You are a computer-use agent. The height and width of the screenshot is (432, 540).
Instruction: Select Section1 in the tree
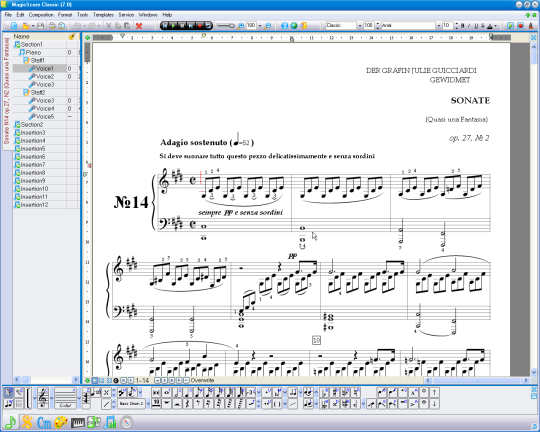click(31, 44)
